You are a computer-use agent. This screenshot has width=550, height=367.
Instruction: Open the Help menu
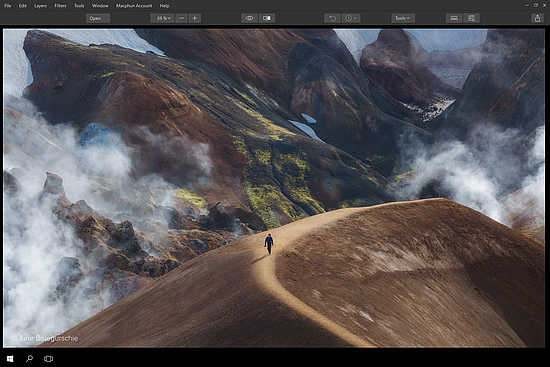coord(164,6)
